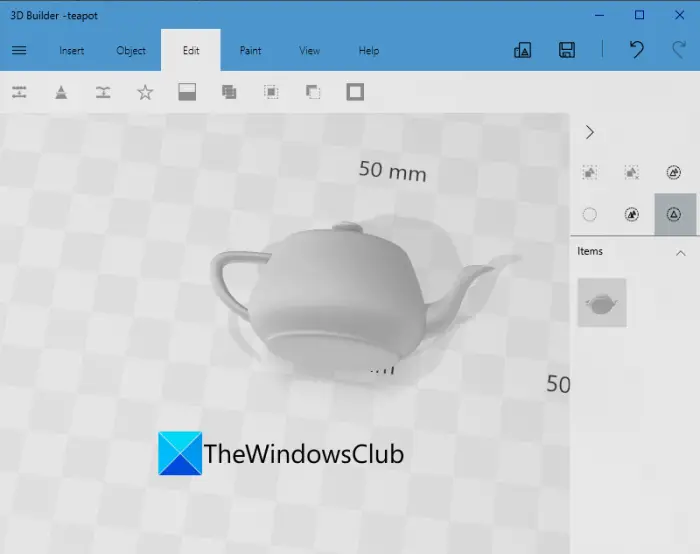
Task: Choose the Emboss star icon
Action: [x=145, y=92]
